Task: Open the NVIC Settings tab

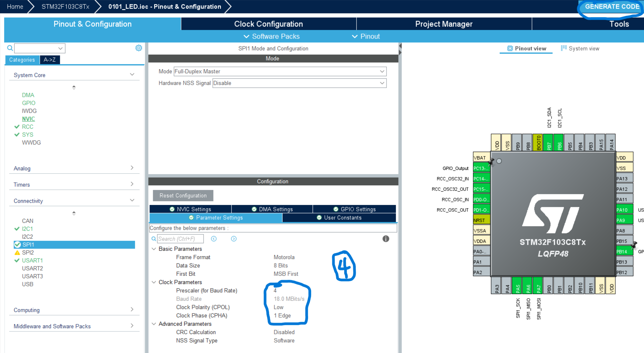Action: point(190,209)
